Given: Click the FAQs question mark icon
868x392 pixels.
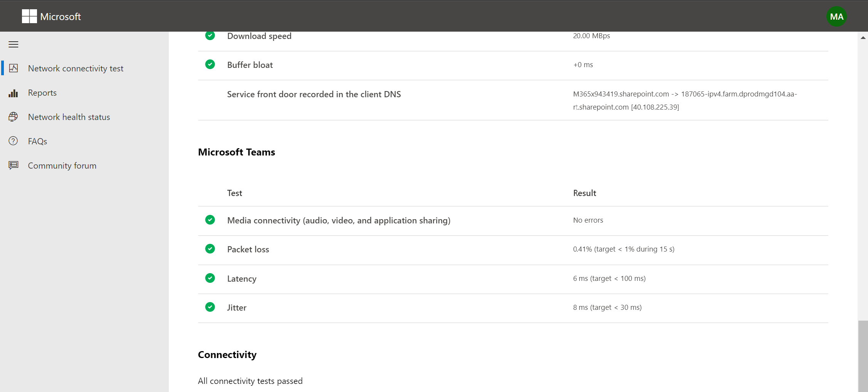Looking at the screenshot, I should 13,141.
